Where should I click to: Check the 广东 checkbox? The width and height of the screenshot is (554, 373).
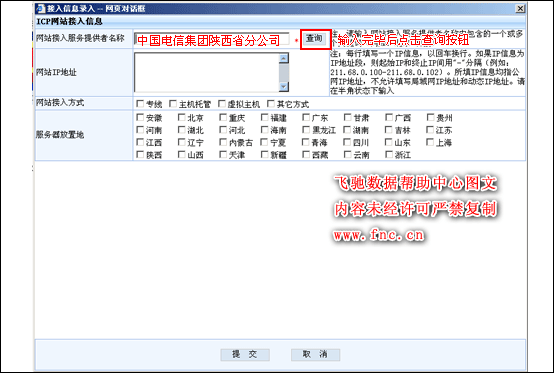pos(306,117)
